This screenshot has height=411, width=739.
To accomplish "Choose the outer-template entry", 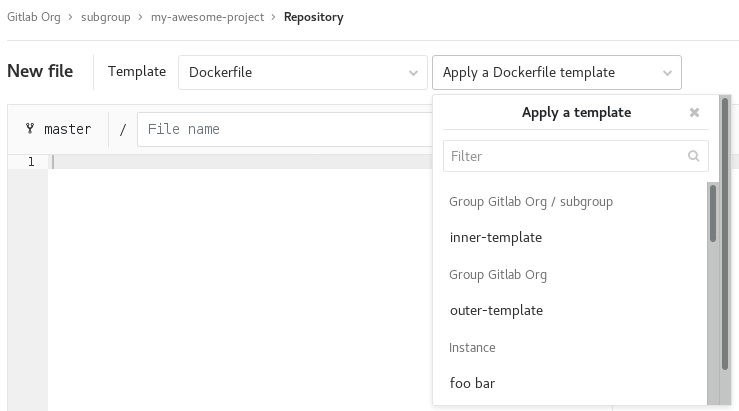I will click(x=496, y=311).
